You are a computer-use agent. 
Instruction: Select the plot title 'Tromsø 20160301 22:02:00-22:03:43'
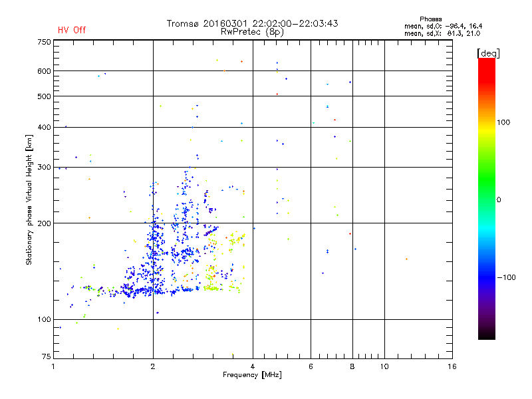click(x=252, y=23)
